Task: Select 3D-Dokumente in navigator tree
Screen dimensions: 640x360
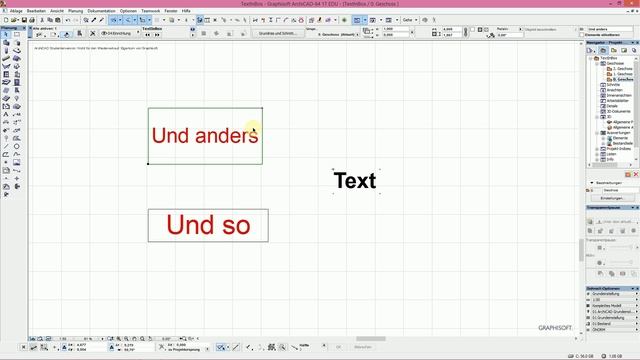Action: tap(618, 111)
